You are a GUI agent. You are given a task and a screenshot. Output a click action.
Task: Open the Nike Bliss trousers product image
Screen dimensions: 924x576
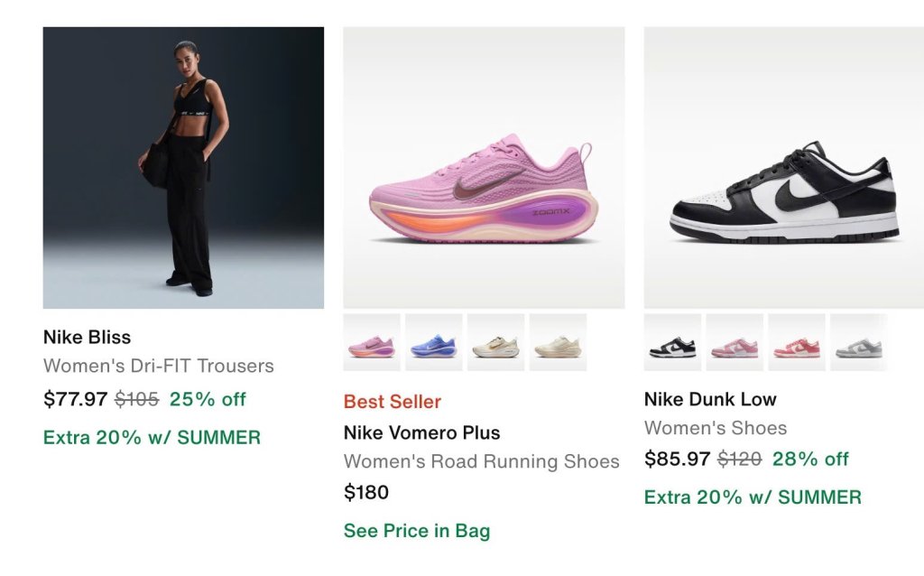[183, 167]
